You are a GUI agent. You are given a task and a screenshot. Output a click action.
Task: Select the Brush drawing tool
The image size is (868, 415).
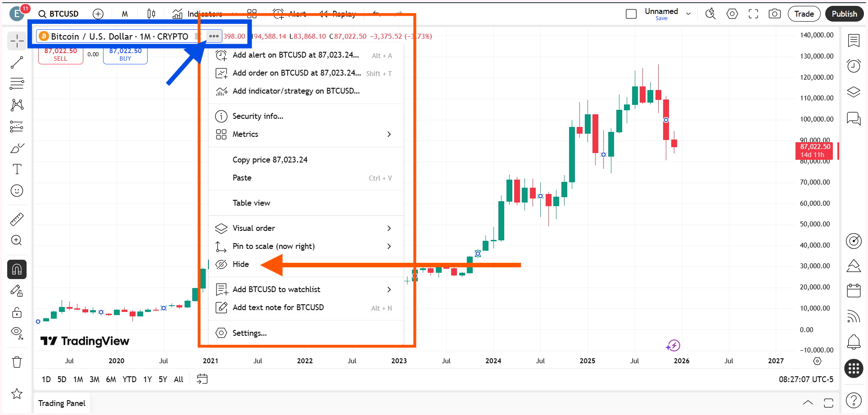(17, 148)
